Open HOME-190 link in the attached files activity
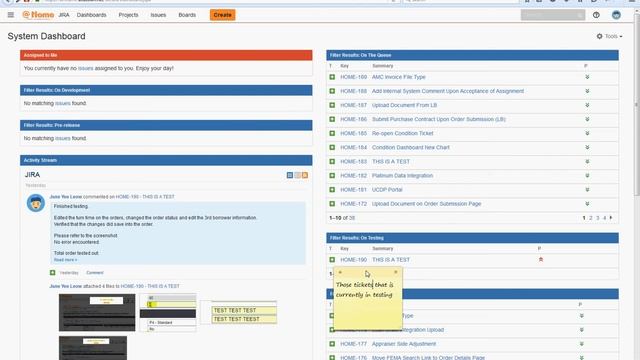The height and width of the screenshot is (360, 640). pyautogui.click(x=150, y=286)
